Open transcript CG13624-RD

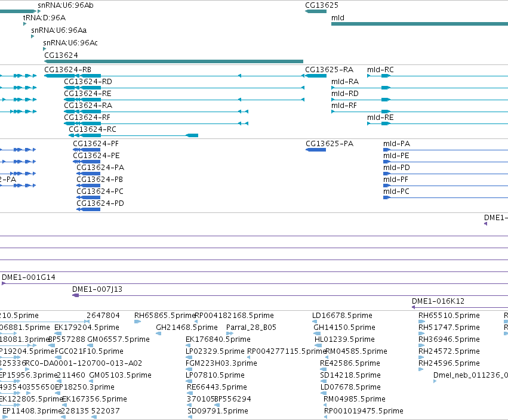click(x=88, y=82)
